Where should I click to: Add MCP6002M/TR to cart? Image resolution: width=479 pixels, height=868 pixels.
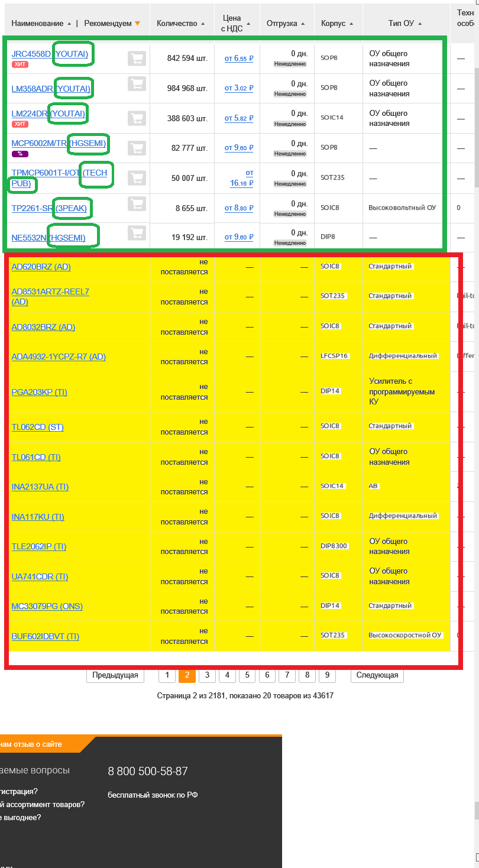point(137,148)
